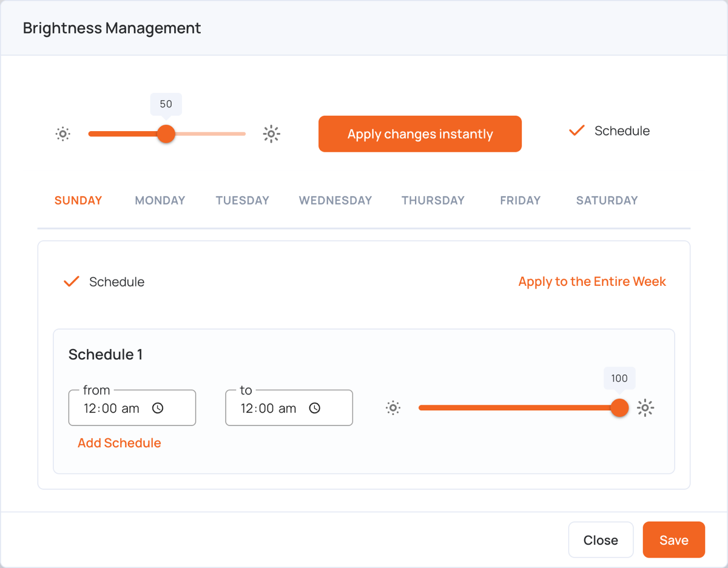The image size is (728, 568).
Task: Click Apply to the Entire Week link
Action: (x=592, y=282)
